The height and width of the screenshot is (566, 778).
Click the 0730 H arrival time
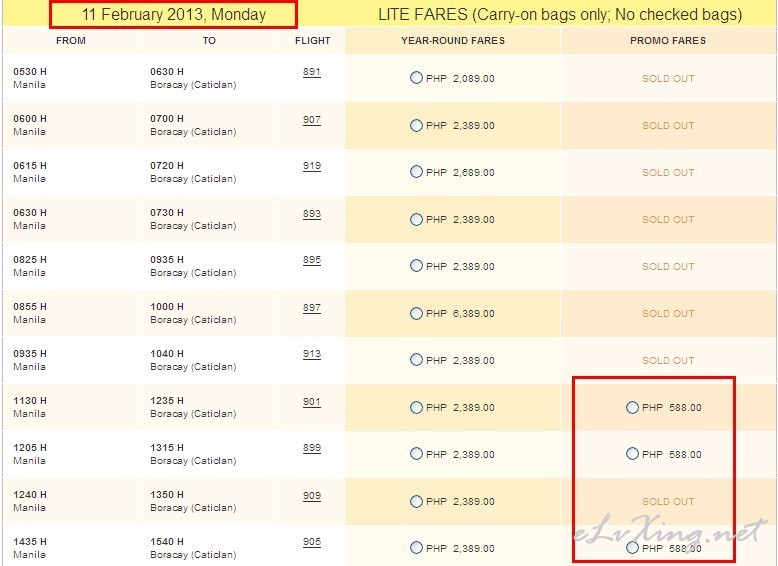167,212
